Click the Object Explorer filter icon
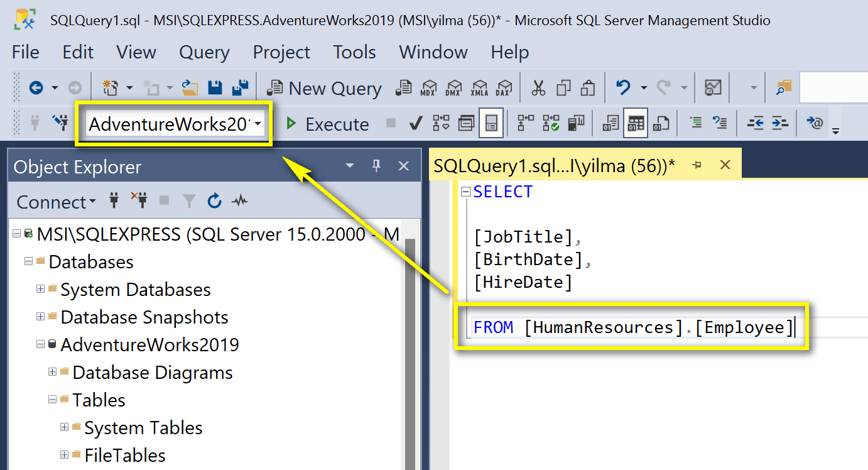The image size is (868, 470). pyautogui.click(x=189, y=201)
